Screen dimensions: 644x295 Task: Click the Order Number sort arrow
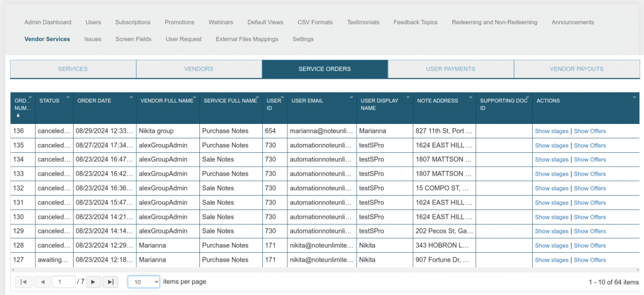pyautogui.click(x=17, y=116)
